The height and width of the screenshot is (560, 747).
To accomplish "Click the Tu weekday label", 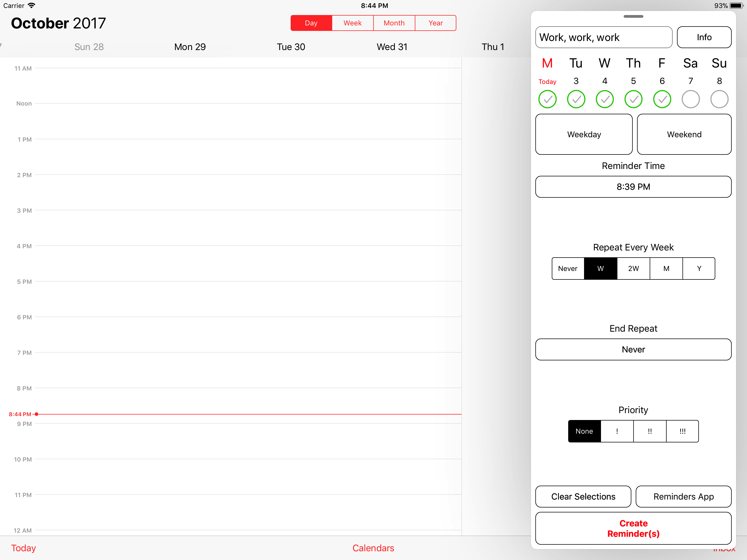I will pyautogui.click(x=576, y=63).
